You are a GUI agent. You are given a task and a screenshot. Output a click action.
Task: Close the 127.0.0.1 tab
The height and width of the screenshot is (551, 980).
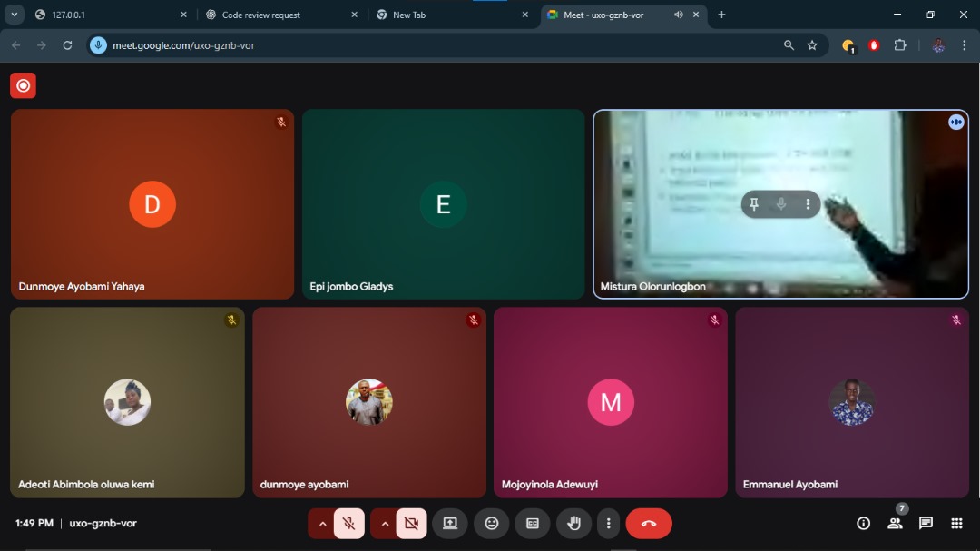click(x=183, y=15)
